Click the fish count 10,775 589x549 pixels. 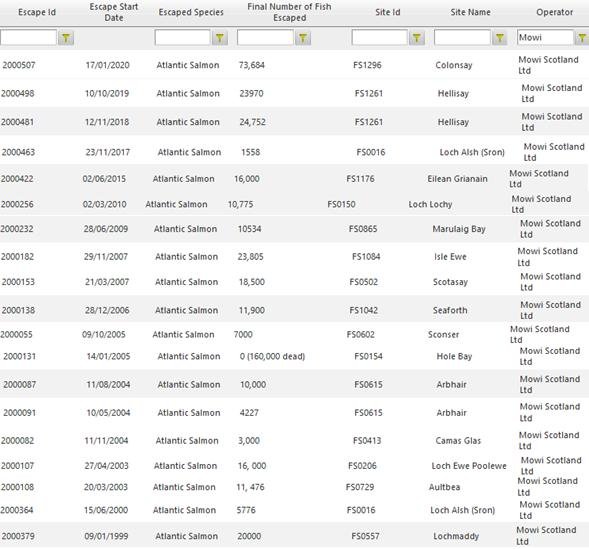(240, 204)
